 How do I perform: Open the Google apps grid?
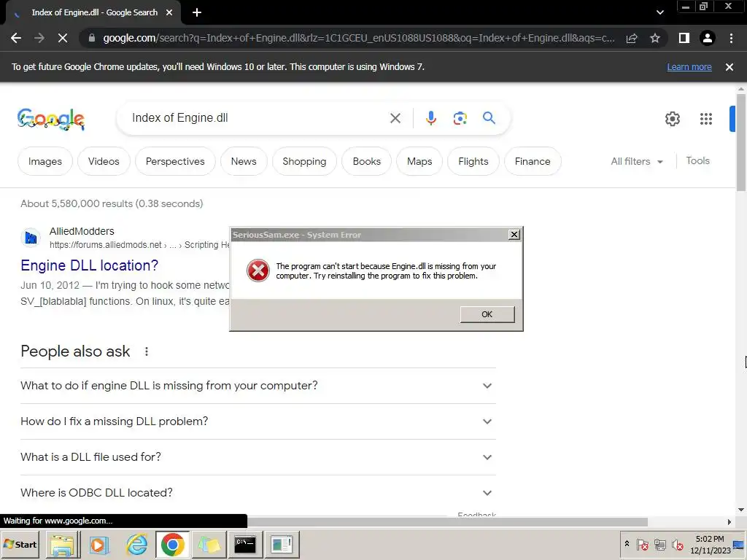(x=705, y=119)
